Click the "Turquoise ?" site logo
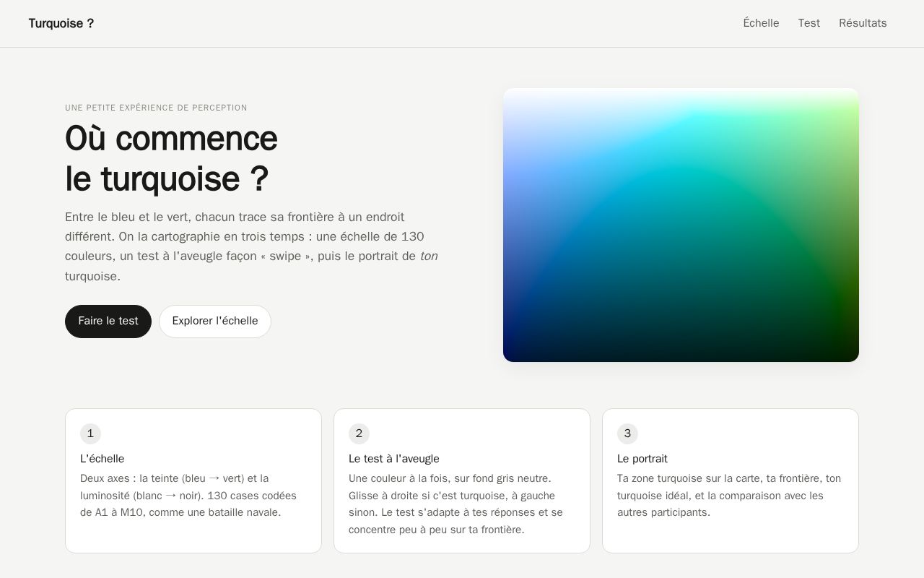The width and height of the screenshot is (924, 578). (x=61, y=23)
